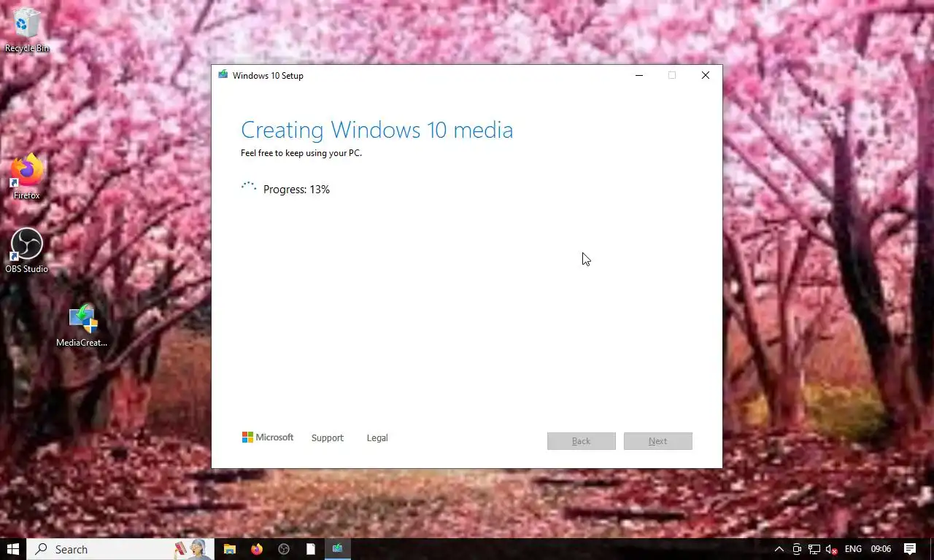Click the security device tray icon
Screen dimensions: 934x560
[797, 549]
